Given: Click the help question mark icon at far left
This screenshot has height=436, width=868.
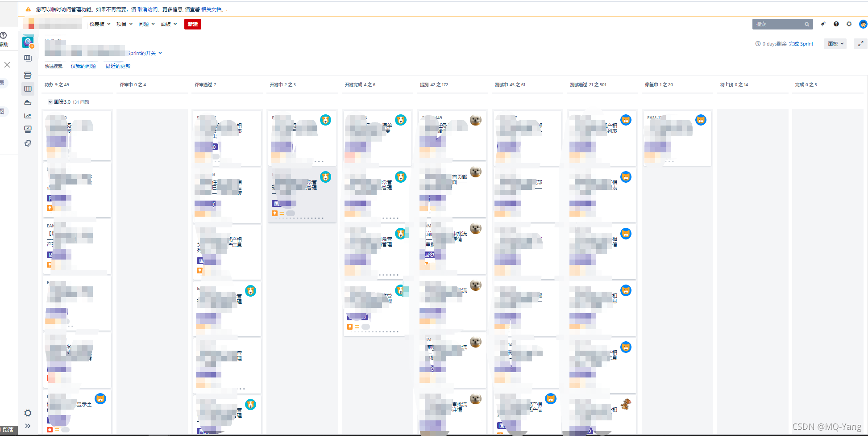Looking at the screenshot, I should coord(3,35).
